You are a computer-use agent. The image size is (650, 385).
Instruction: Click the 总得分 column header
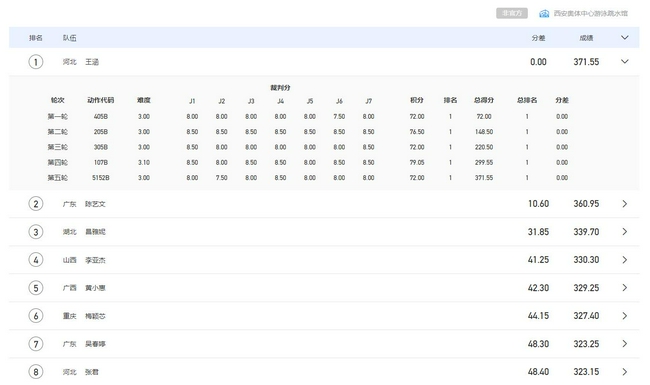click(x=484, y=100)
